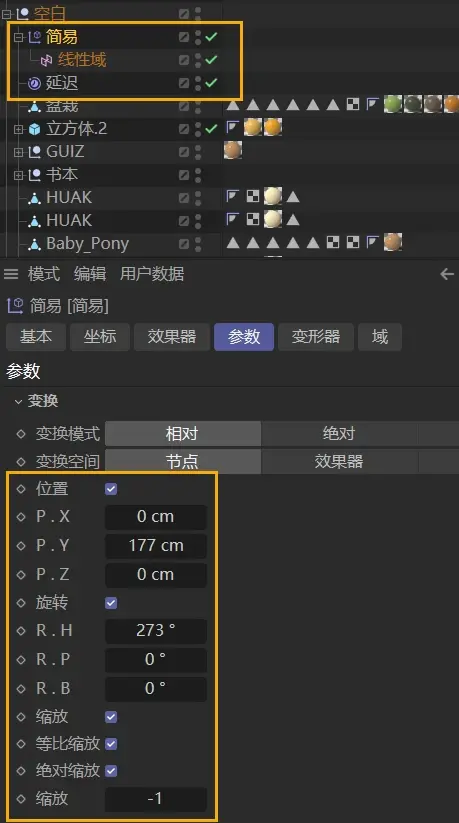Click the Phong tag on 立方体.2 row
459x823 pixels.
tap(232, 126)
